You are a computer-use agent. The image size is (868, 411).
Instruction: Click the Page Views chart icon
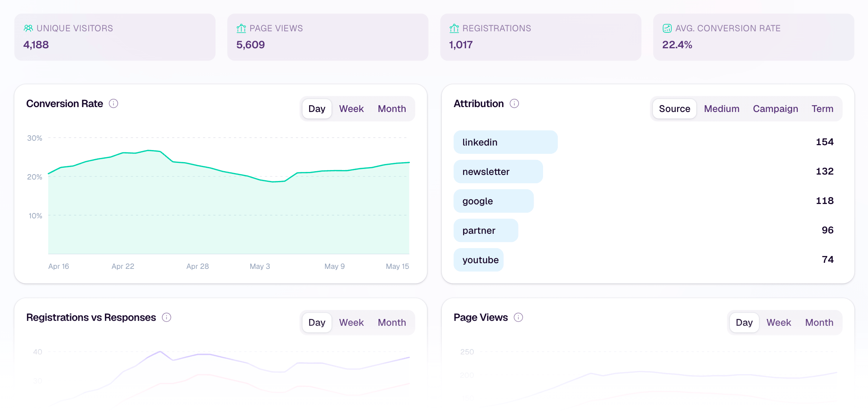241,28
